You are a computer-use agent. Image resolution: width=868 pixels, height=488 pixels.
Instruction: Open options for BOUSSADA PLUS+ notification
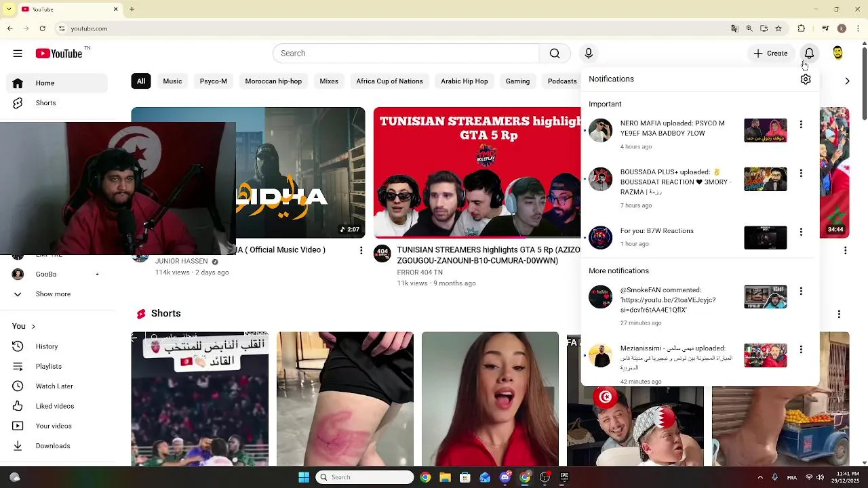pos(801,174)
